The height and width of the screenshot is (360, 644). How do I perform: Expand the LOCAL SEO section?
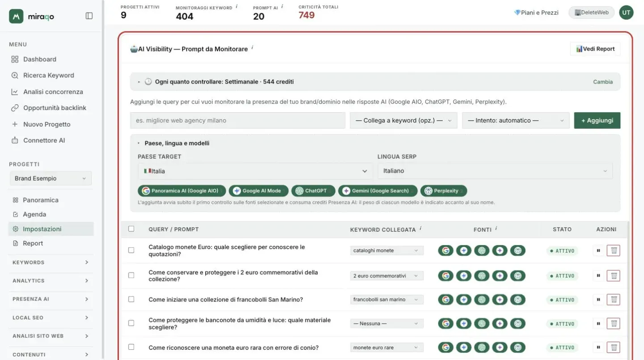51,318
